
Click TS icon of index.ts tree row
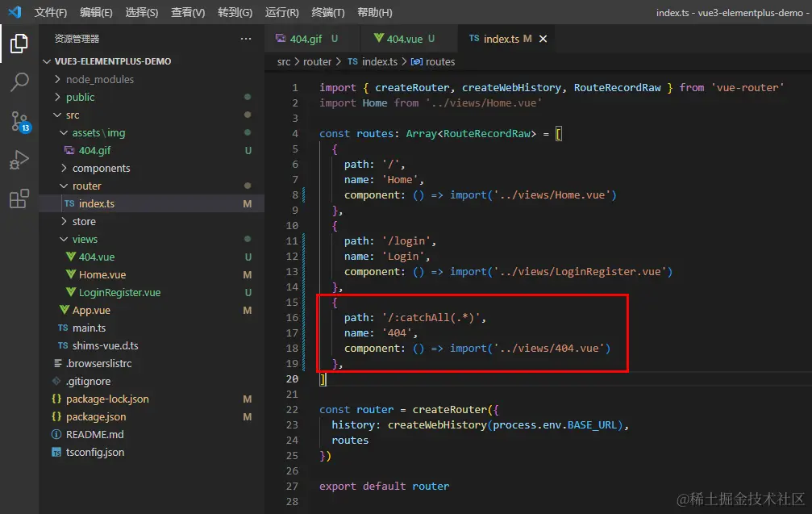pos(69,203)
